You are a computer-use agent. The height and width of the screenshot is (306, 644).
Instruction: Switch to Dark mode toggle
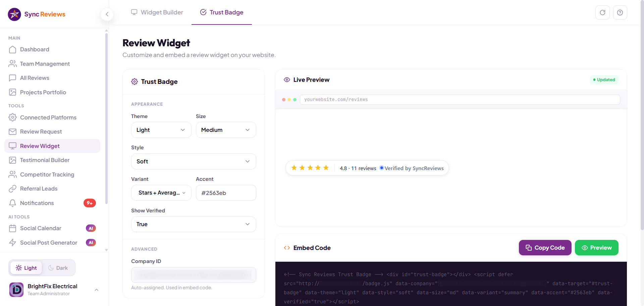coord(58,268)
